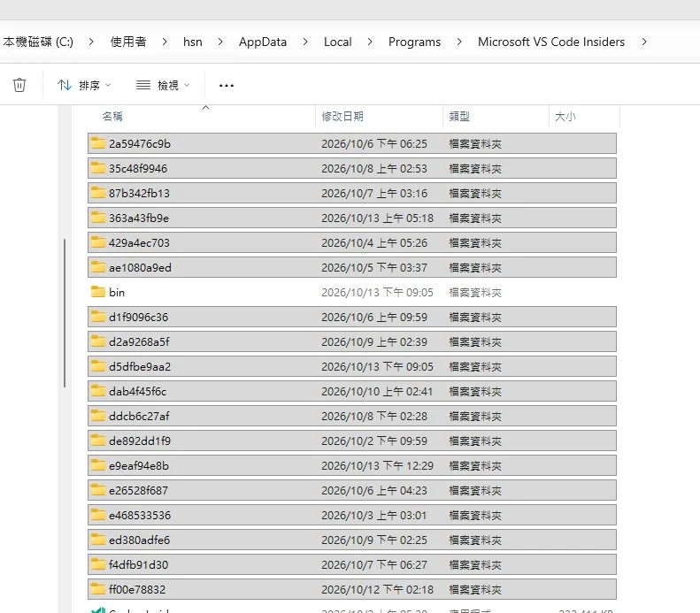Image resolution: width=700 pixels, height=613 pixels.
Task: Click folder icon of 429a4ec703
Action: point(97,242)
